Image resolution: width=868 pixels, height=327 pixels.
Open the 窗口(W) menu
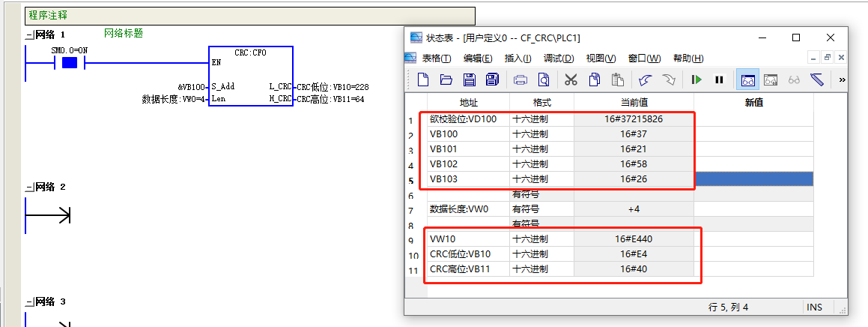[x=644, y=58]
